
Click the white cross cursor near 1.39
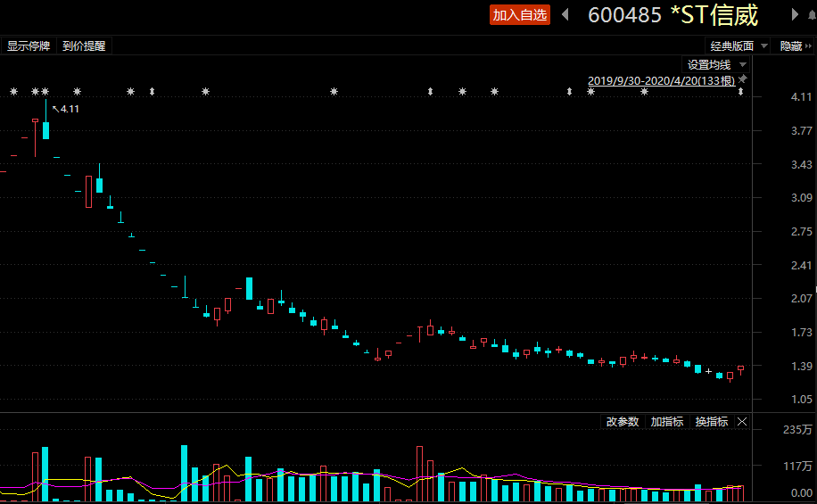tap(708, 371)
